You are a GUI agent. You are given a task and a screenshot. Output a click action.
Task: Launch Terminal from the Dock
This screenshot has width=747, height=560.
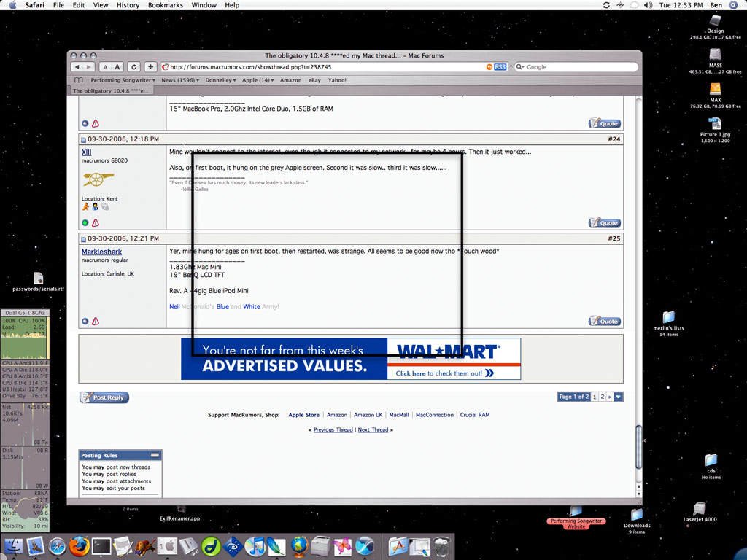tap(101, 546)
